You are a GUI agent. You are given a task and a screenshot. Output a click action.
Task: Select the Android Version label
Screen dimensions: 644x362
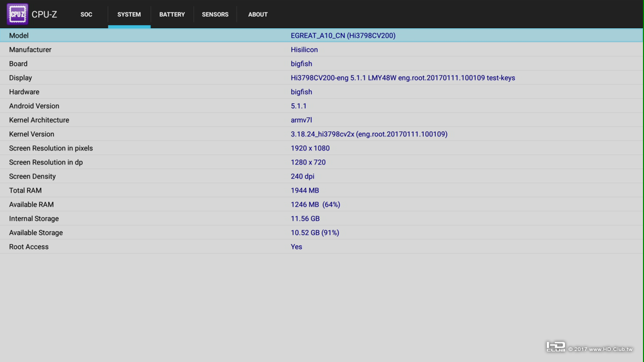point(34,106)
